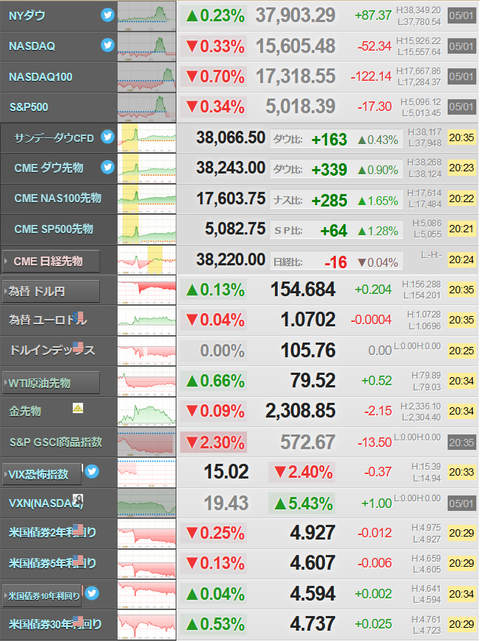This screenshot has width=480, height=641.
Task: Click the Twitter icon beside 米国債券10年利回り
Action: [92, 593]
